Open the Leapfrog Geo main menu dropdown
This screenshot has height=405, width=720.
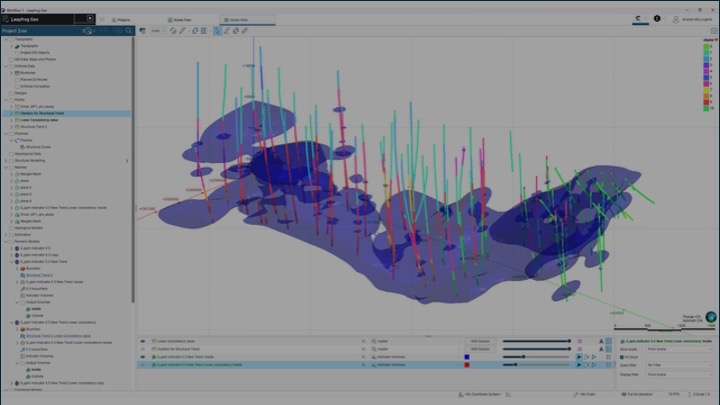tap(91, 18)
